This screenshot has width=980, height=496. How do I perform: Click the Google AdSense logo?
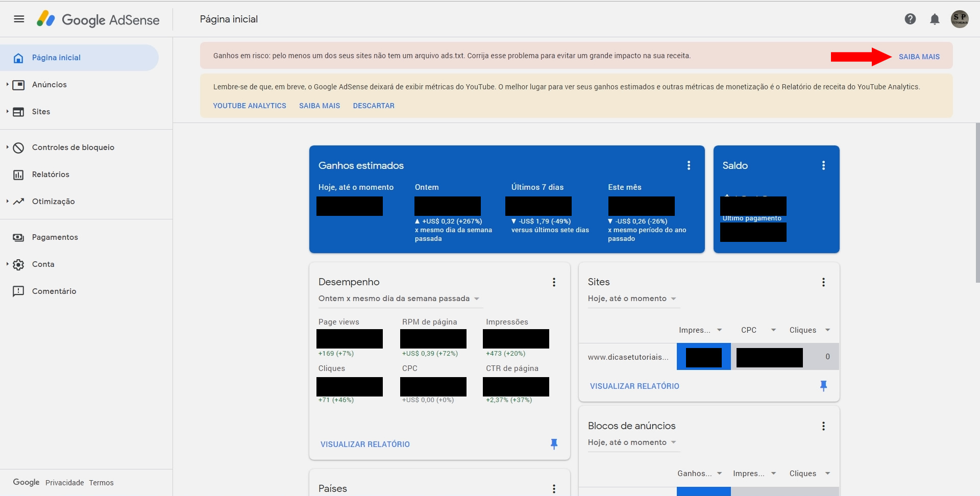click(x=98, y=19)
